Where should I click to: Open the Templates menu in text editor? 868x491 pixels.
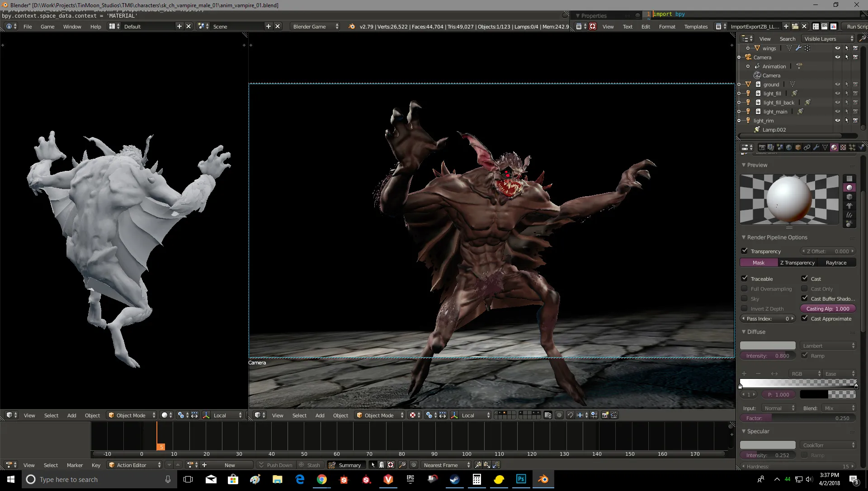tap(695, 27)
